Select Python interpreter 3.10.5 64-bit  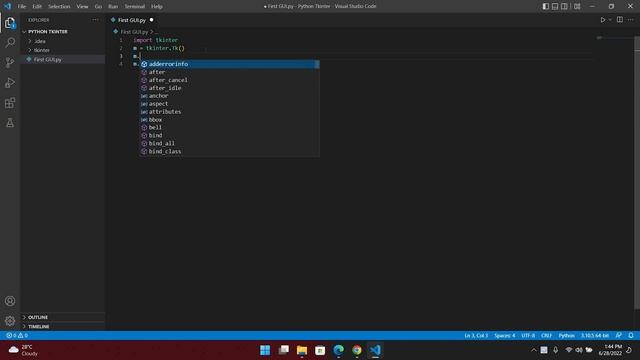(x=595, y=335)
